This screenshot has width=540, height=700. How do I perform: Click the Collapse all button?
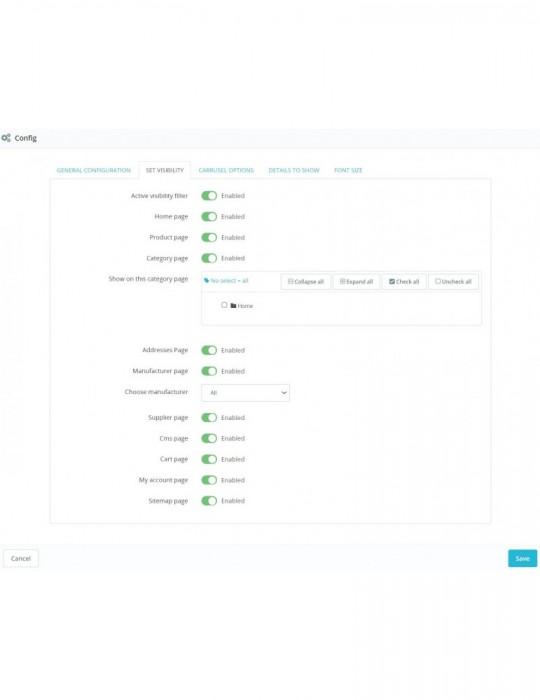tap(306, 282)
